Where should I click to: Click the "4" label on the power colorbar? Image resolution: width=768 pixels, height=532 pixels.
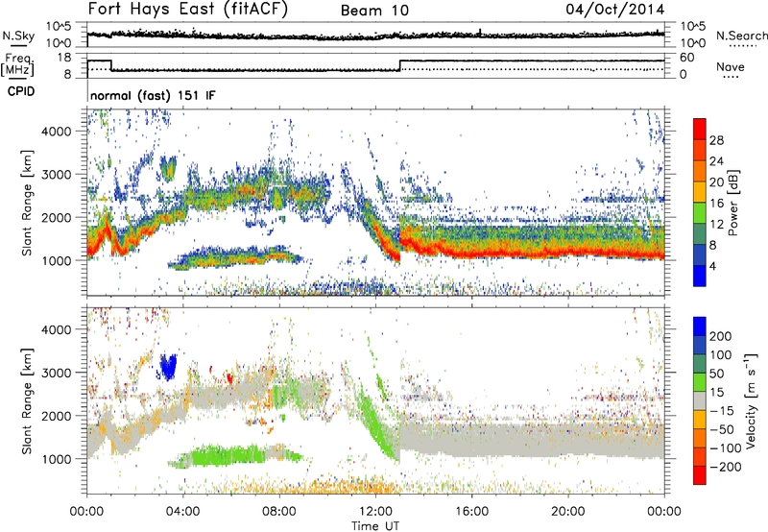pyautogui.click(x=713, y=266)
